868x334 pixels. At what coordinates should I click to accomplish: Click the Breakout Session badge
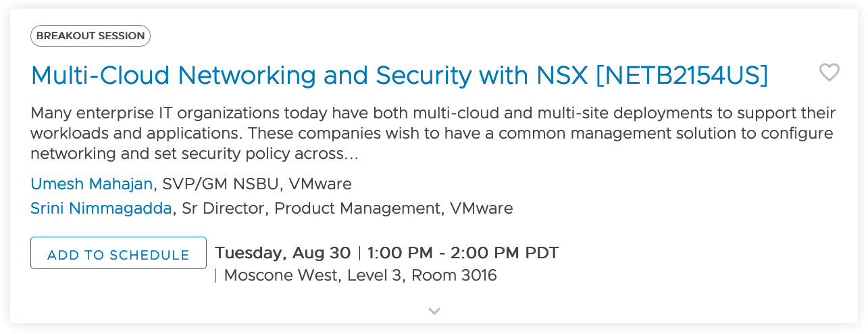click(x=91, y=36)
